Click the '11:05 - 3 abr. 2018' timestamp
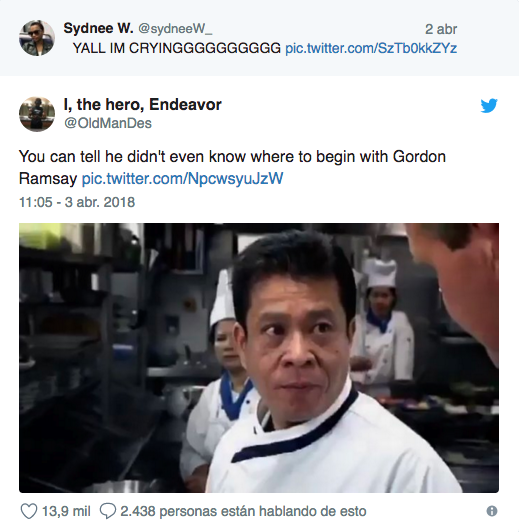Image resolution: width=519 pixels, height=532 pixels. click(77, 202)
